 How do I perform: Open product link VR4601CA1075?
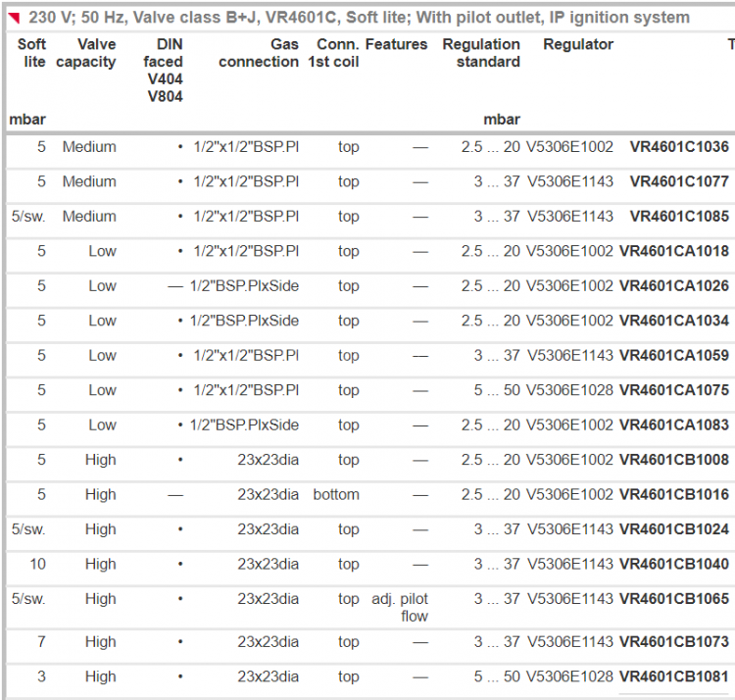pos(674,389)
